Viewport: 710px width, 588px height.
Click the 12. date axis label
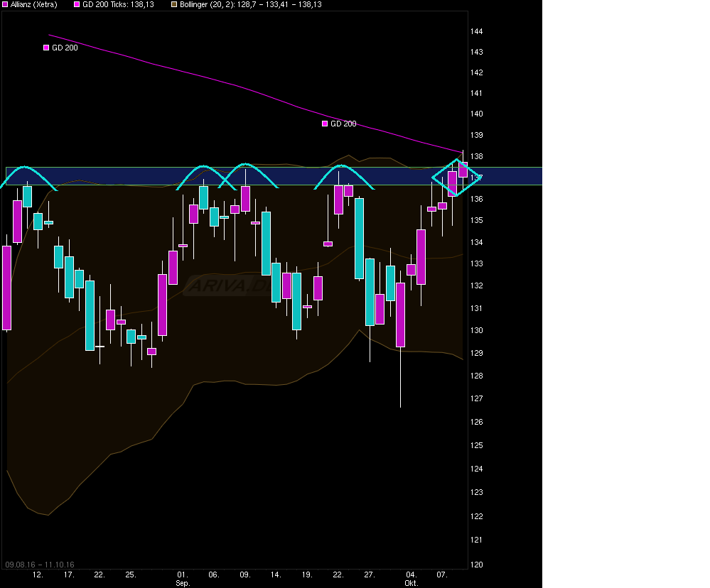pos(38,575)
